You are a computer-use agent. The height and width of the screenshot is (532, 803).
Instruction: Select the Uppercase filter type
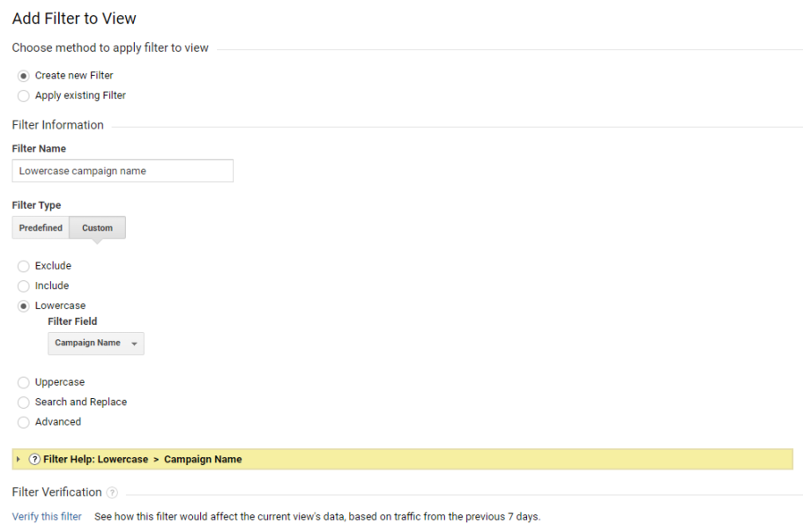tap(23, 381)
